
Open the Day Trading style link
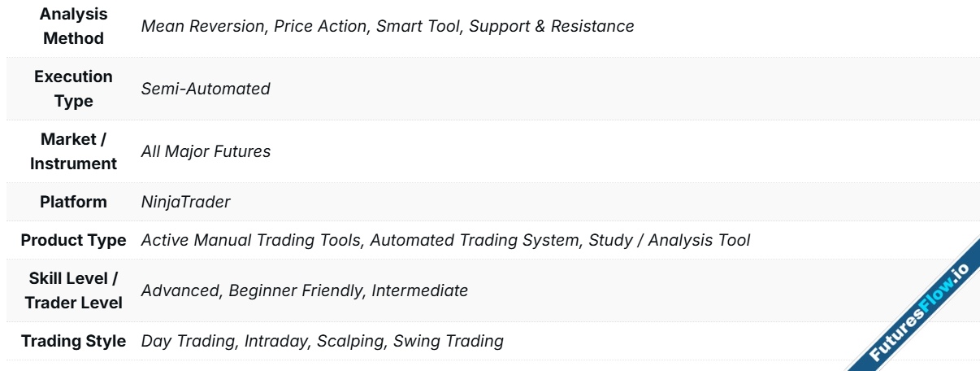click(189, 341)
